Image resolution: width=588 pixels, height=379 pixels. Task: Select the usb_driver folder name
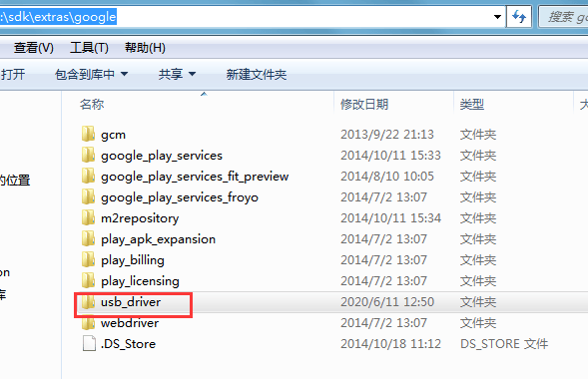tap(131, 302)
